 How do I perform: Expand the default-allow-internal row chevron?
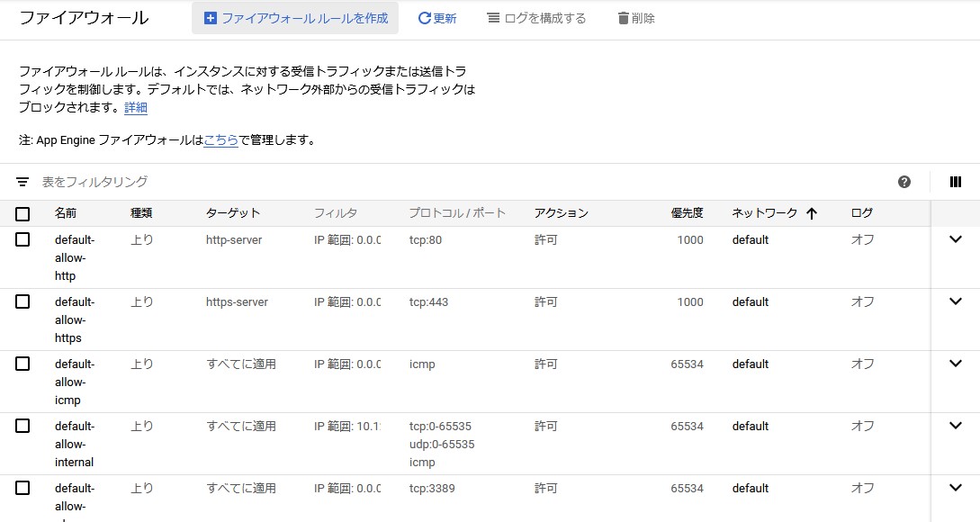pos(956,426)
